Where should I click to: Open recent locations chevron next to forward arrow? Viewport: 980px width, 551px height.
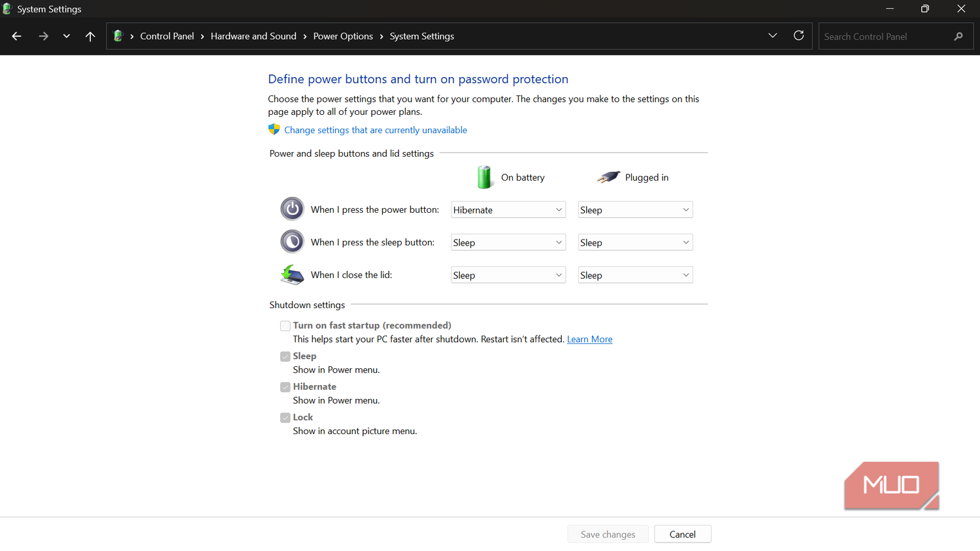coord(67,37)
